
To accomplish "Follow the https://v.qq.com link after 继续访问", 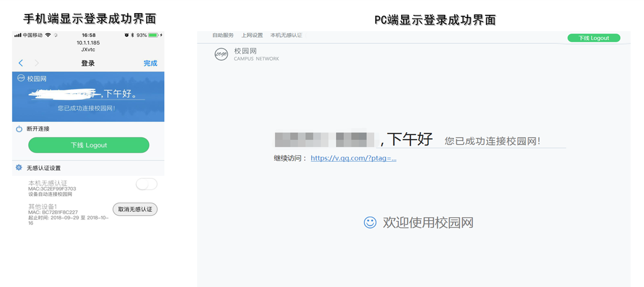I will tap(353, 158).
